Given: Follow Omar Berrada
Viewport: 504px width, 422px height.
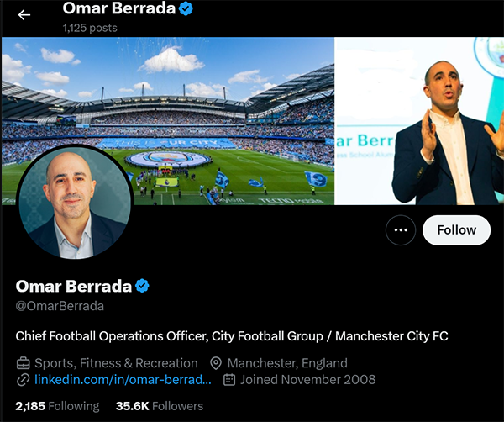Looking at the screenshot, I should pos(456,230).
